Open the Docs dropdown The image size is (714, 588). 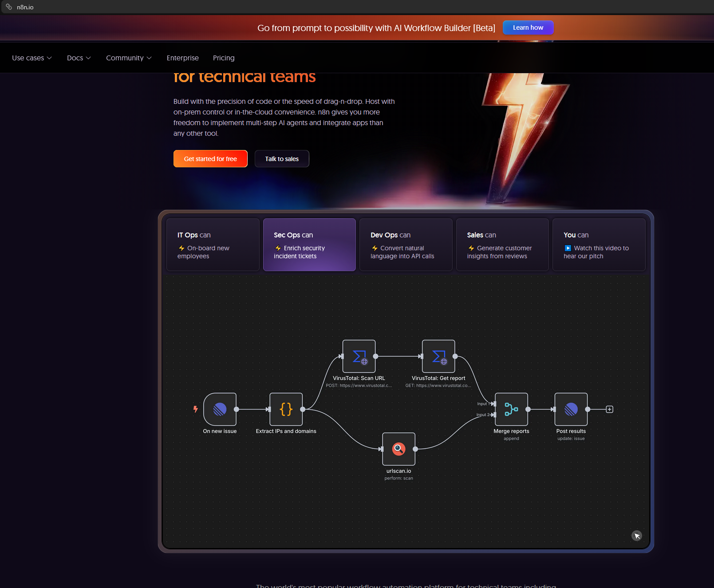[x=79, y=58]
